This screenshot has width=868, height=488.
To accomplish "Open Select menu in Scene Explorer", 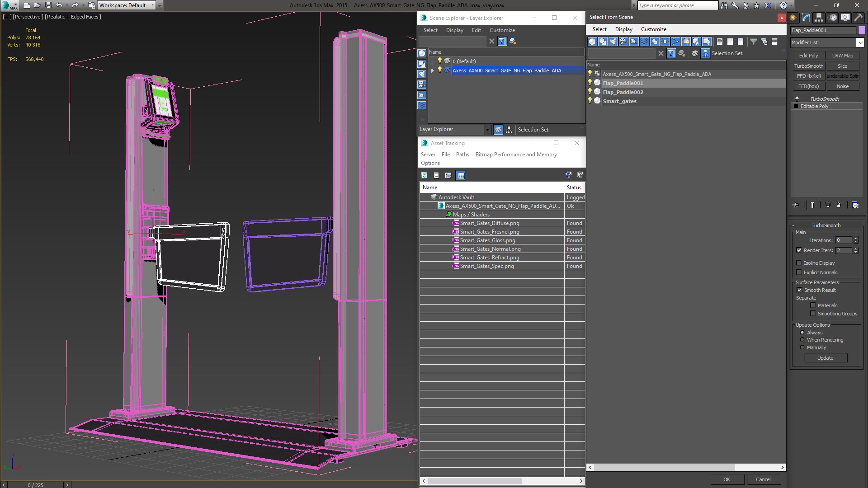I will pos(430,30).
